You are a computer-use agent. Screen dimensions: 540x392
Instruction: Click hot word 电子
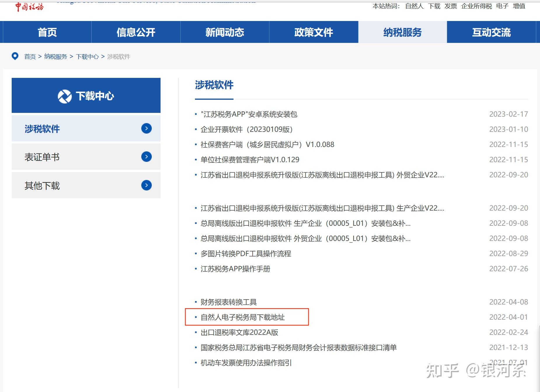click(x=502, y=6)
